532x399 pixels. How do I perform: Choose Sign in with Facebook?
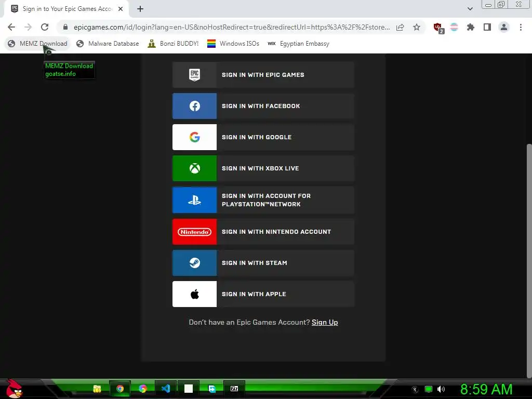tap(263, 106)
